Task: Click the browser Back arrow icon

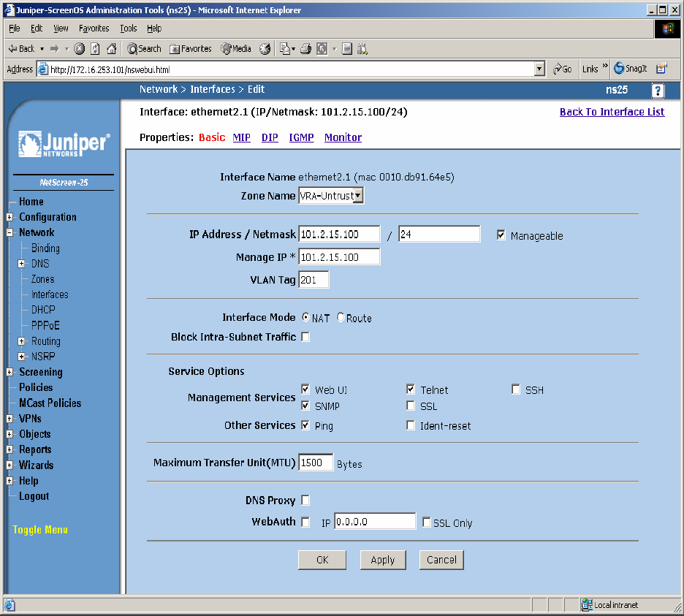Action: 12,49
